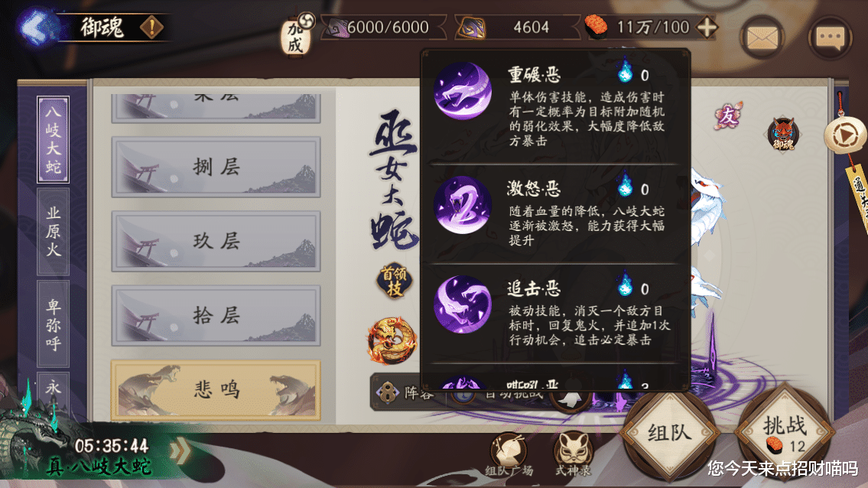Open the chat bubble icon
This screenshot has width=868, height=488.
[x=830, y=37]
